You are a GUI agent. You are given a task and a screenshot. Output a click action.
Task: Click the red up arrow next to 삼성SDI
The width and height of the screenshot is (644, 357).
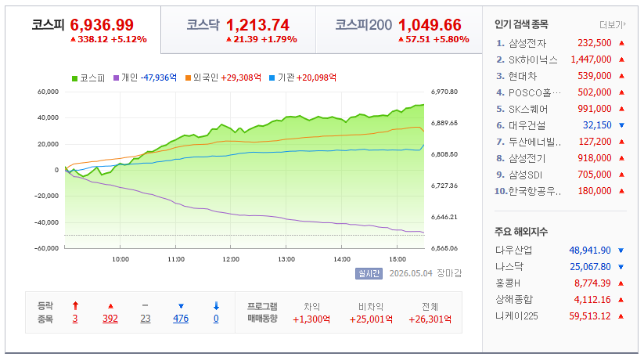(x=622, y=175)
